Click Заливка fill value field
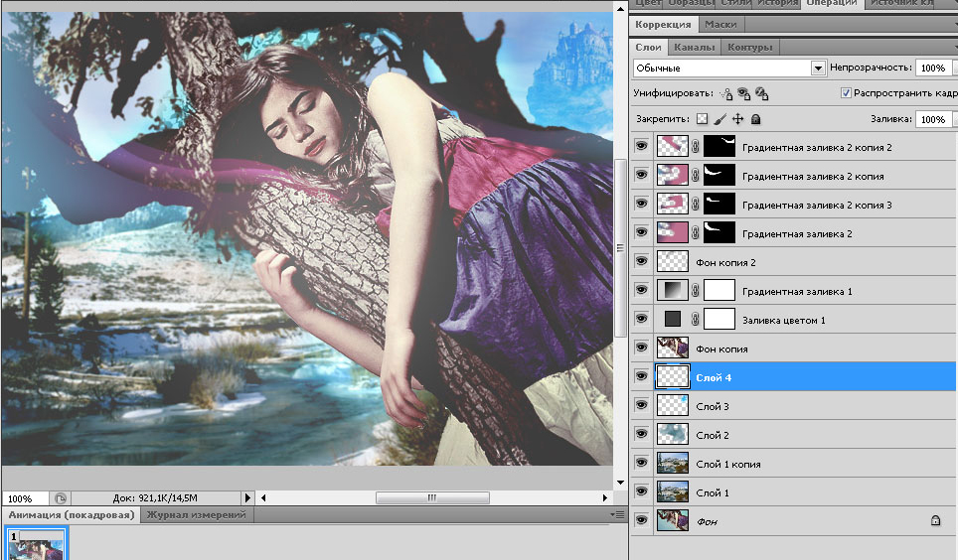 pos(933,119)
